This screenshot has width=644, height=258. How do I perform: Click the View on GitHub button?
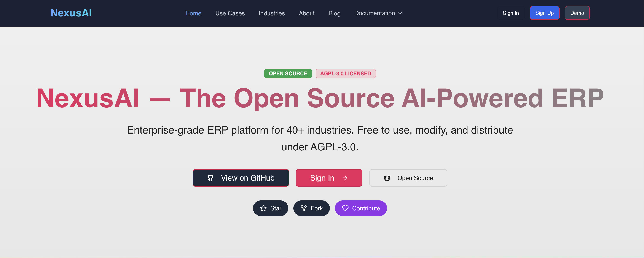coord(241,178)
